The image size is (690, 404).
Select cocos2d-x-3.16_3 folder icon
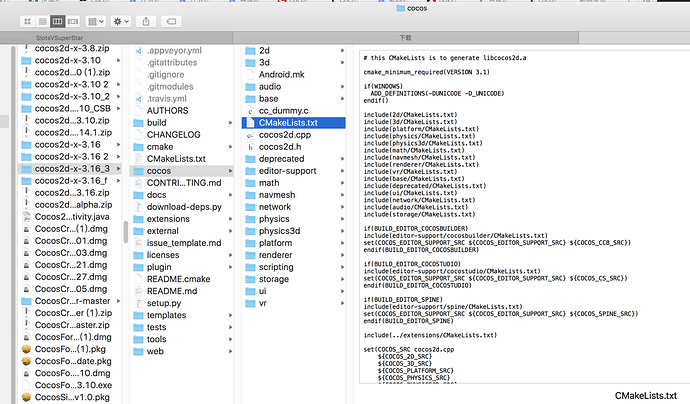coord(26,169)
